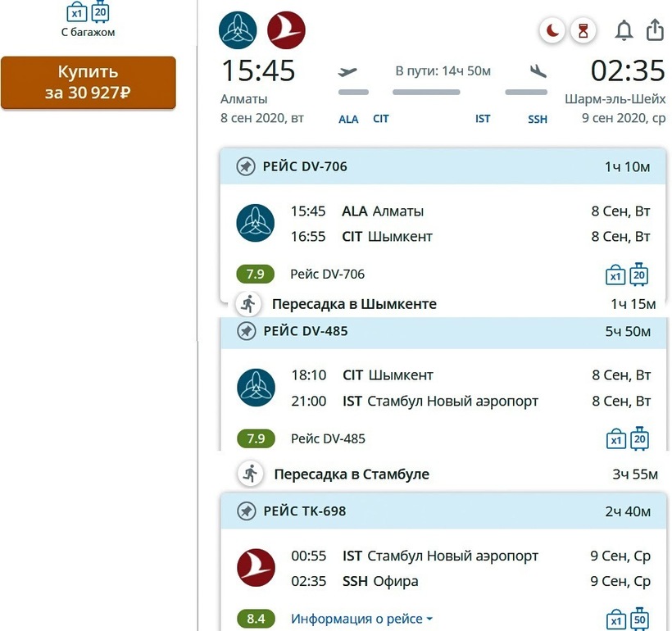This screenshot has height=631, width=672.
Task: Expand the flight information dropdown
Action: [361, 619]
